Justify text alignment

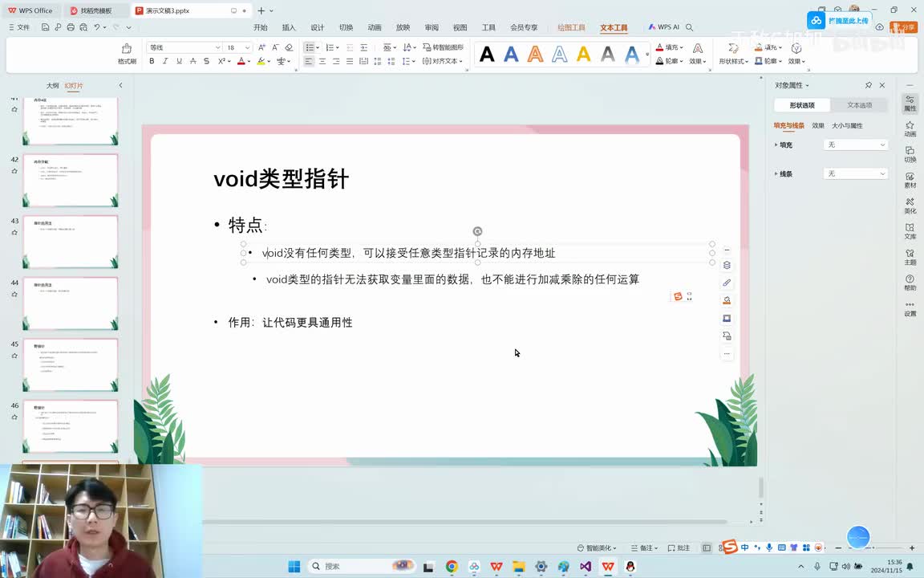pos(350,61)
